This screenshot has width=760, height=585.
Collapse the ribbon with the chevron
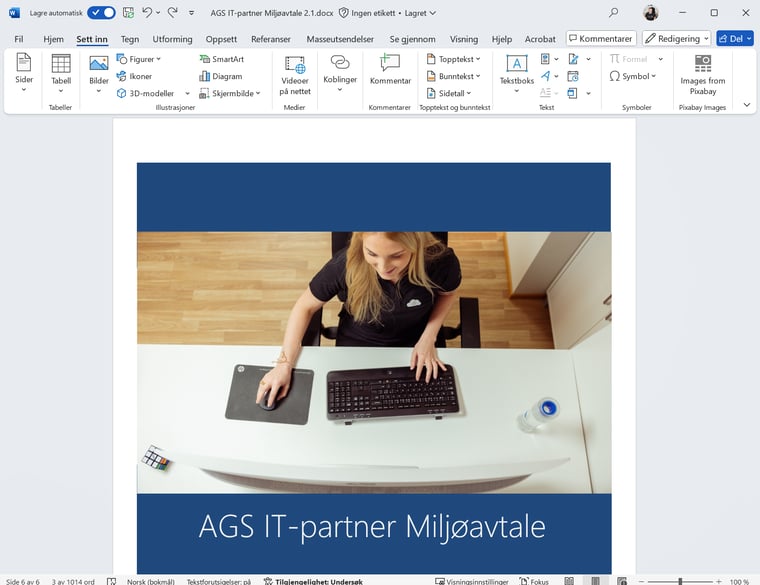click(x=746, y=105)
